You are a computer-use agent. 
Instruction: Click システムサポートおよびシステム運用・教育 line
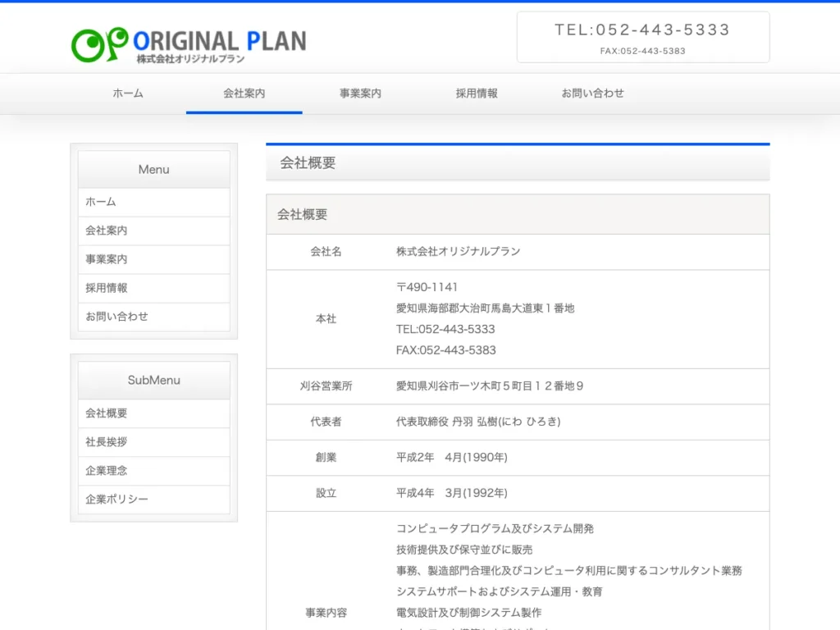[500, 592]
